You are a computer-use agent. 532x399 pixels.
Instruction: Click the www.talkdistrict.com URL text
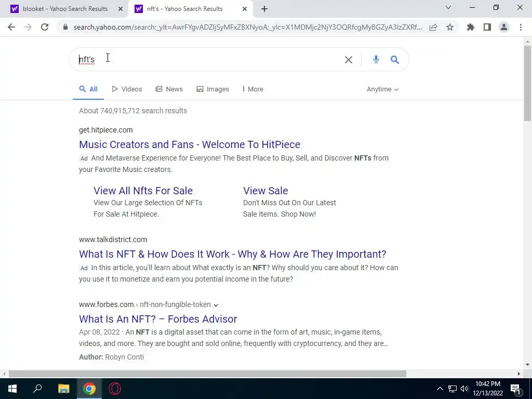[x=113, y=240]
